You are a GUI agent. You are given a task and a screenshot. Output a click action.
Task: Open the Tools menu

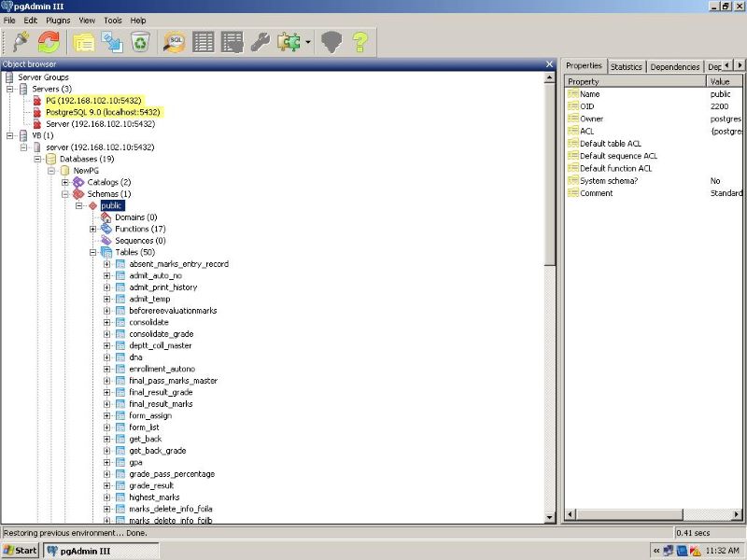point(113,20)
